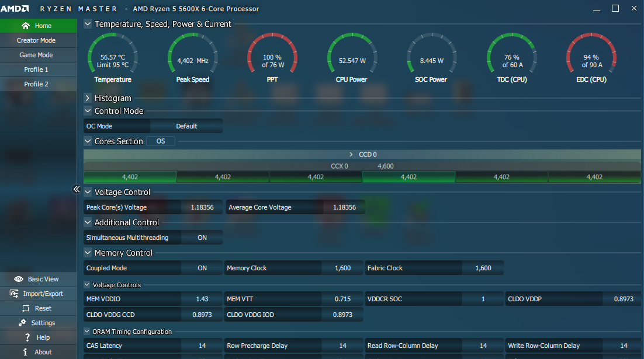Screen dimensions: 644x359
Task: Collapse the Memory Control section
Action: 88,253
